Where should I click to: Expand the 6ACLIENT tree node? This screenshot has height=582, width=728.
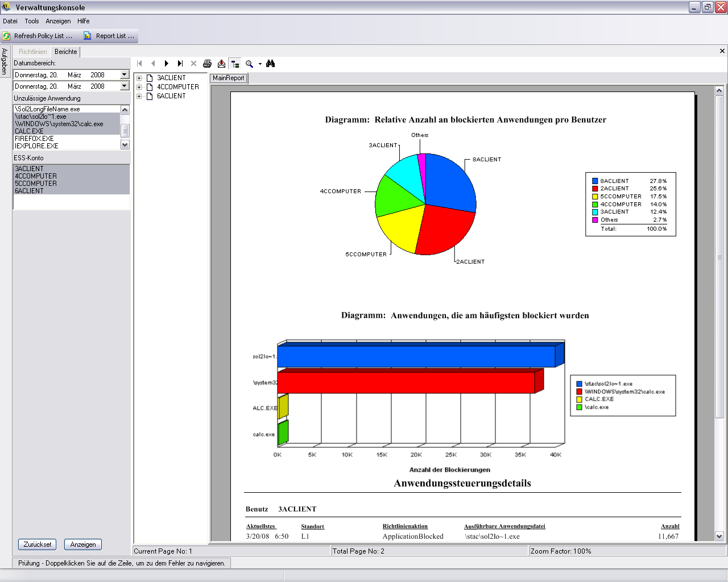tap(139, 96)
